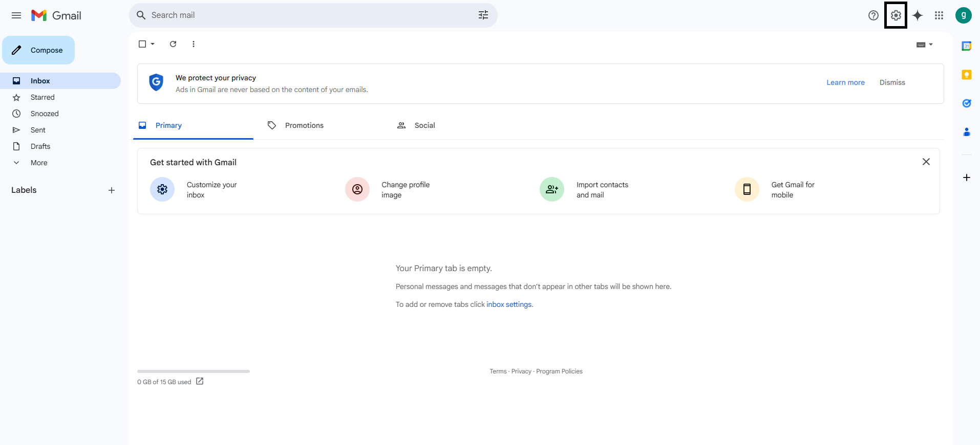Click the Gemini sparkle icon
Screen dimensions: 980x445
pos(918,15)
